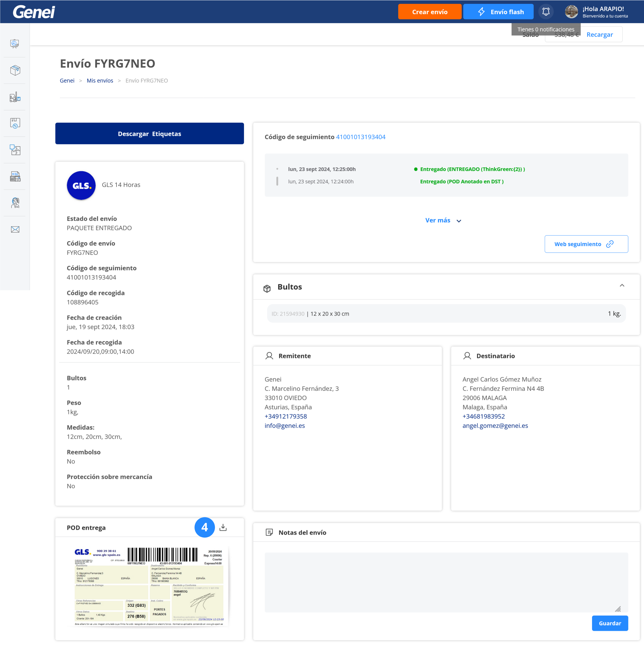Click the notes textarea resize handle
Viewport: 644px width, 645px height.
(618, 609)
